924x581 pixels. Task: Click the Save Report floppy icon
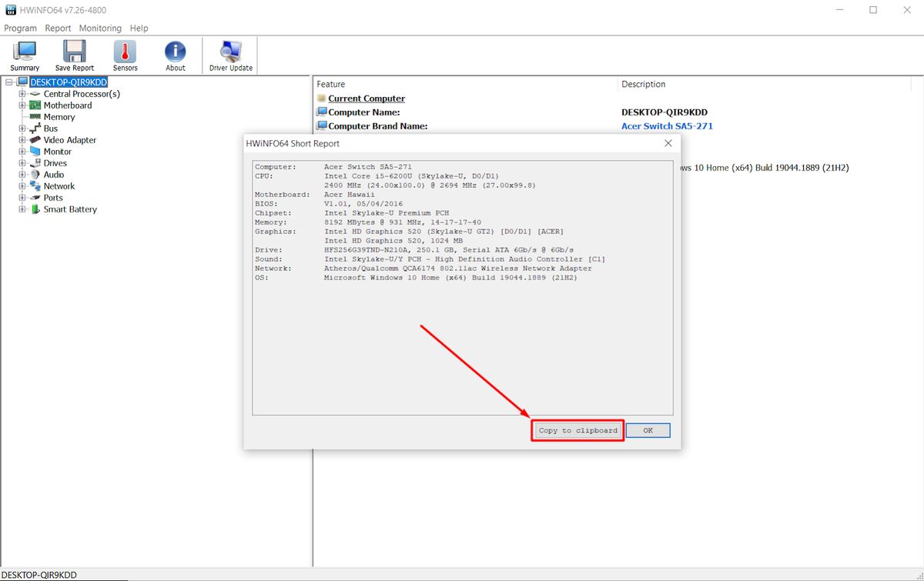click(x=75, y=55)
